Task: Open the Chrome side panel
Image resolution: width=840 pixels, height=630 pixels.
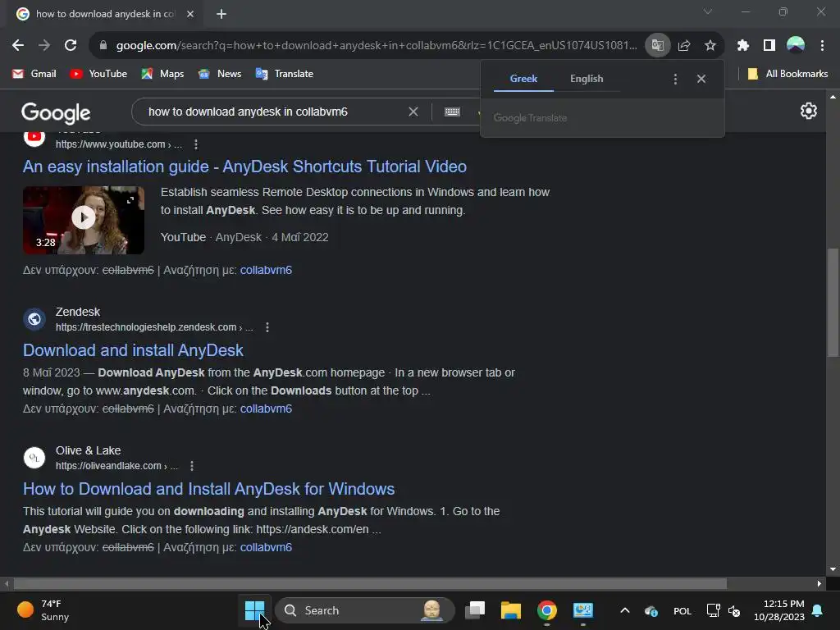Action: (769, 46)
